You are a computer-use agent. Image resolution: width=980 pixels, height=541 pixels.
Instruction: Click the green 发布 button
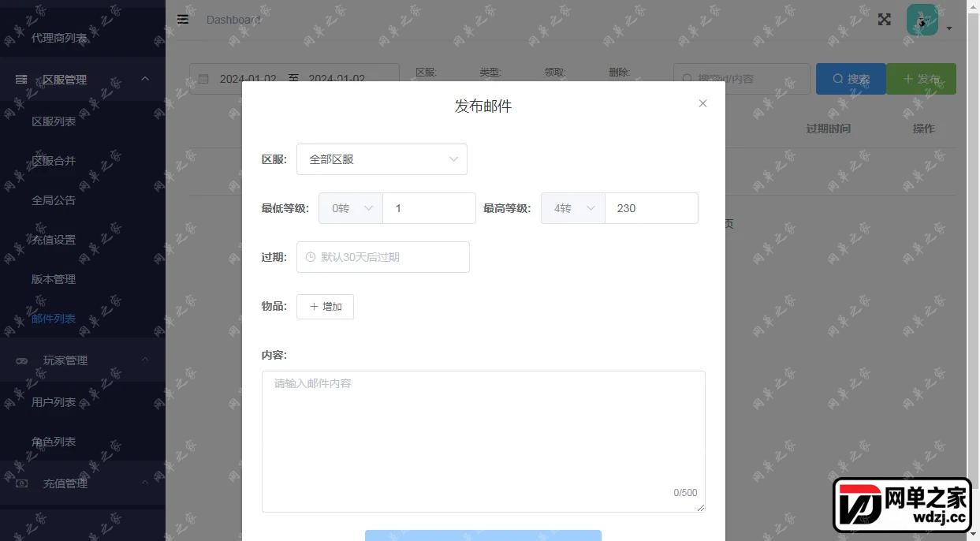(921, 79)
